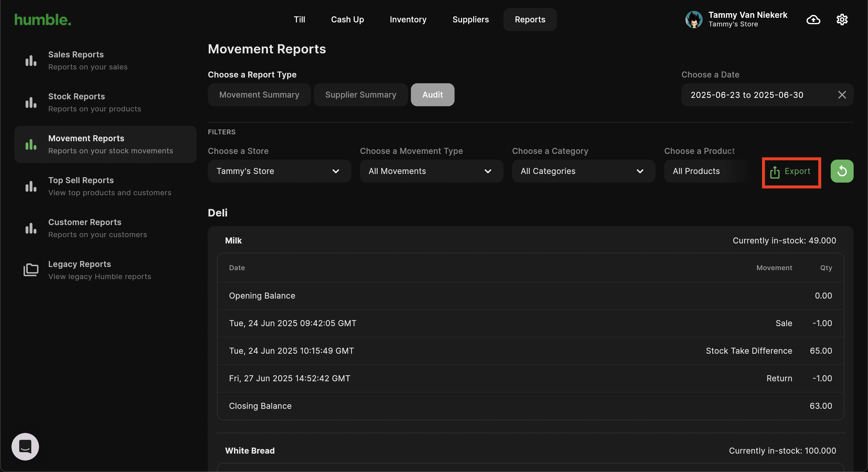
Task: Click the Tammy Van Niekerk name
Action: click(x=748, y=15)
